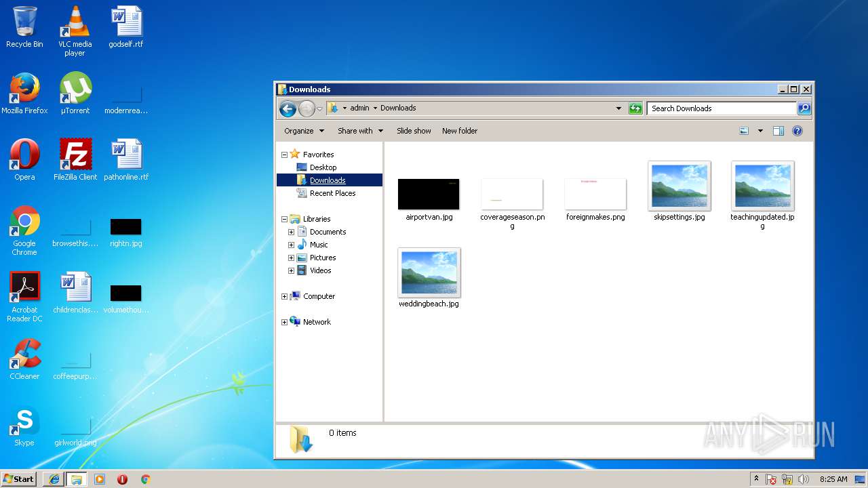Screen dimensions: 868x488
Task: Select Desktop under Favorites
Action: tap(323, 167)
